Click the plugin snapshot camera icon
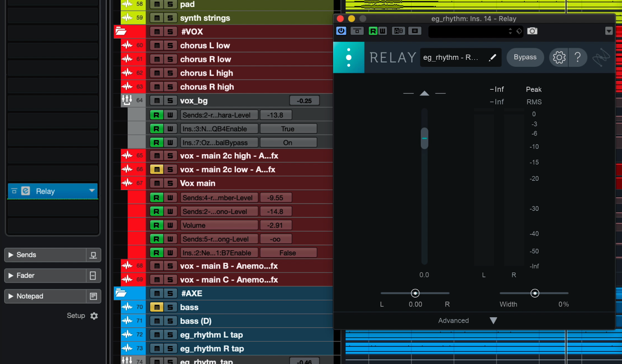622x364 pixels. pyautogui.click(x=532, y=31)
